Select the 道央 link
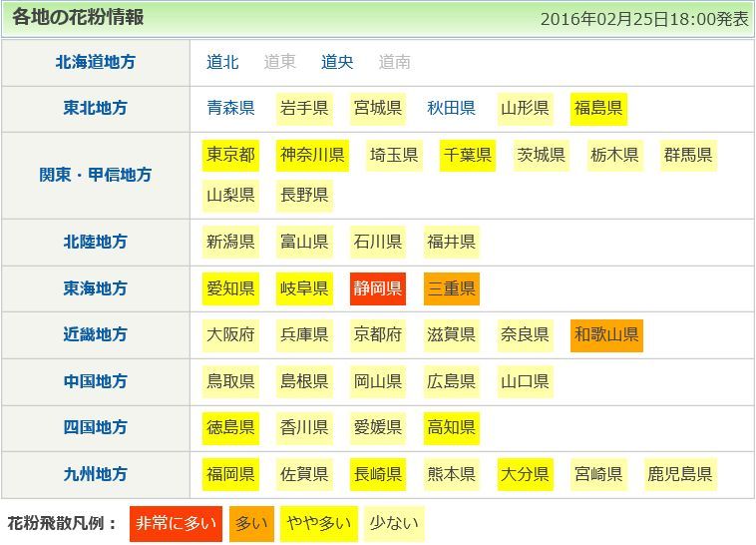Screen dimensions: 756x545 [x=337, y=62]
